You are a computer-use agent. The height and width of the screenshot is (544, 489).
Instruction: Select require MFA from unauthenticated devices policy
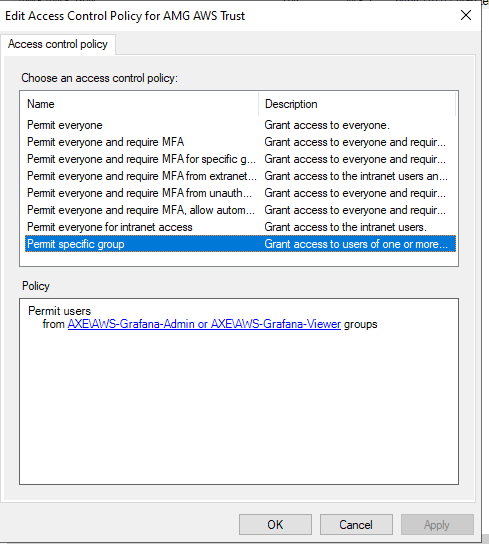[240, 193]
